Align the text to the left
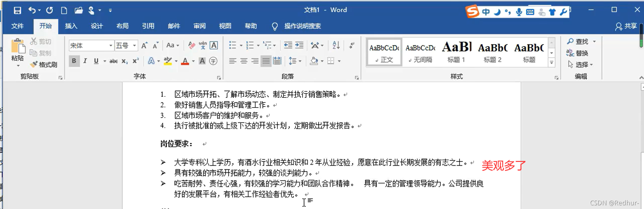The image size is (644, 209). (x=233, y=61)
